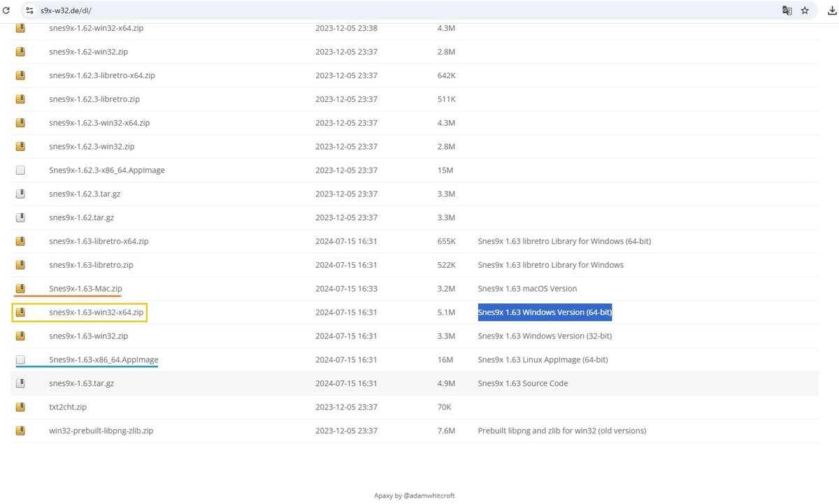839x504 pixels.
Task: Click zip icon for snes9x-1.62-win32-x64.zip
Action: point(20,28)
